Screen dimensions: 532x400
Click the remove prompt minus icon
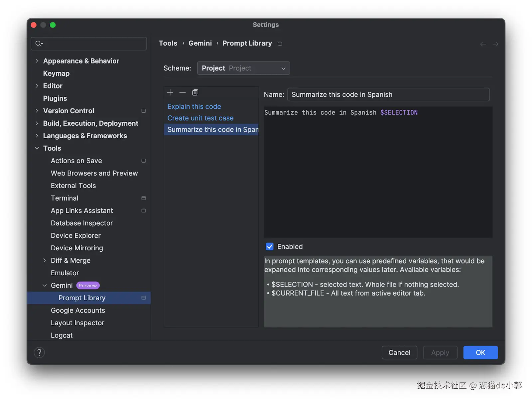tap(183, 92)
